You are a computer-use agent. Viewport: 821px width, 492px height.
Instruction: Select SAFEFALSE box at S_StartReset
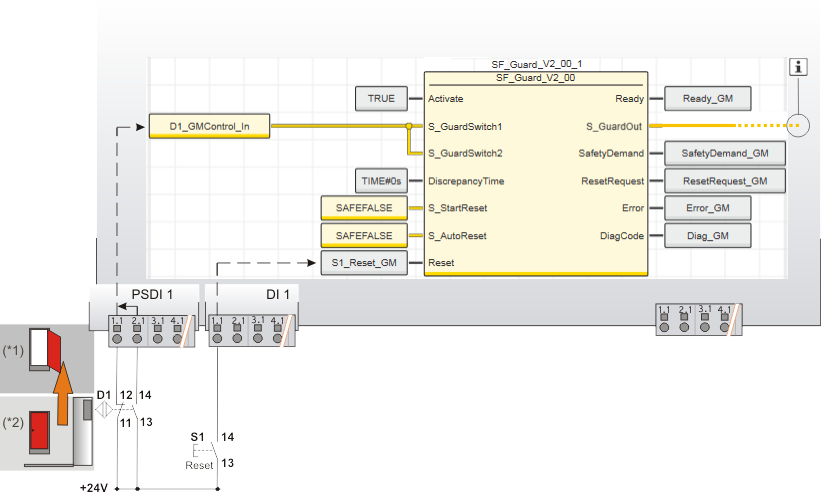(364, 208)
